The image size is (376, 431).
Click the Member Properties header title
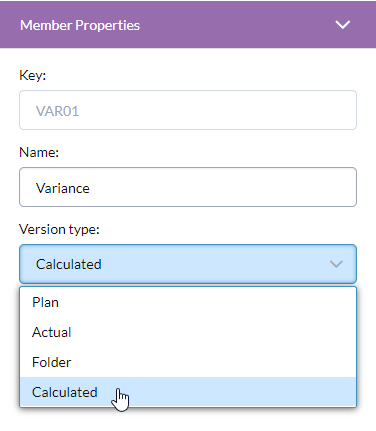click(80, 25)
